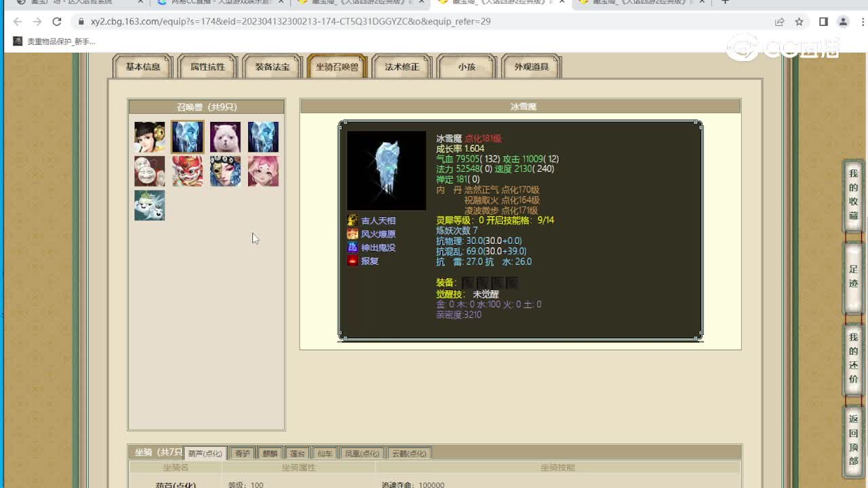Open the browser profile avatar icon
Screen dimensions: 868x488
coord(843,22)
